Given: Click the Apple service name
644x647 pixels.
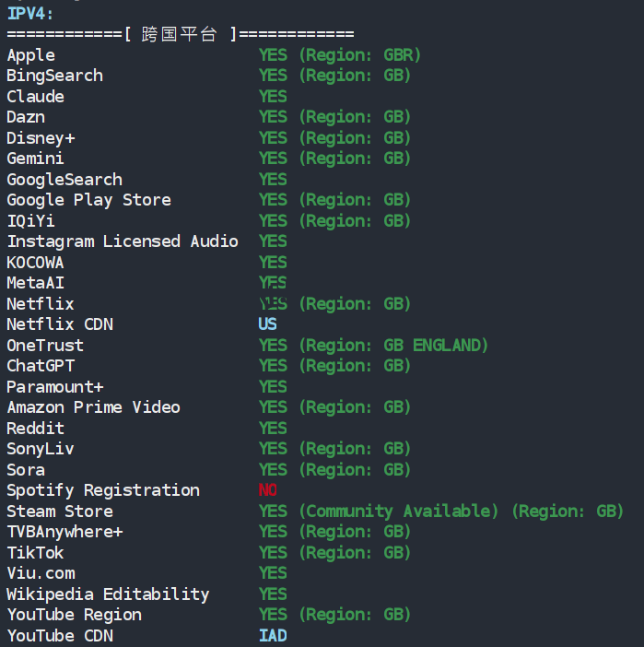Looking at the screenshot, I should [x=30, y=55].
